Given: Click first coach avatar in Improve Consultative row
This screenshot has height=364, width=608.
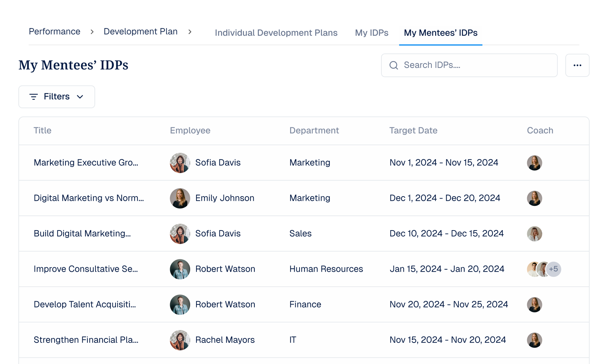Looking at the screenshot, I should [x=532, y=269].
